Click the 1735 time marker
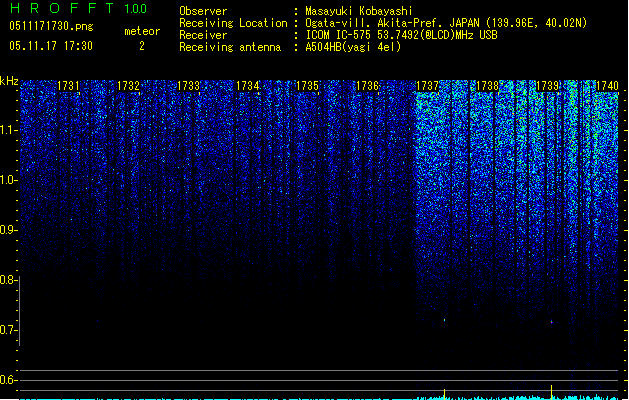629x400 pixels. click(307, 86)
